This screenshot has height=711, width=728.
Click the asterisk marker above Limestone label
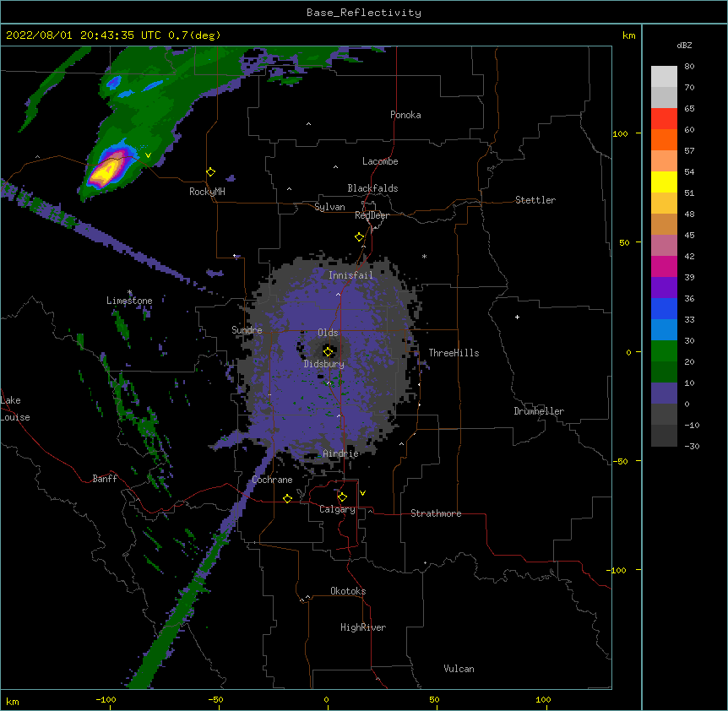(x=129, y=292)
